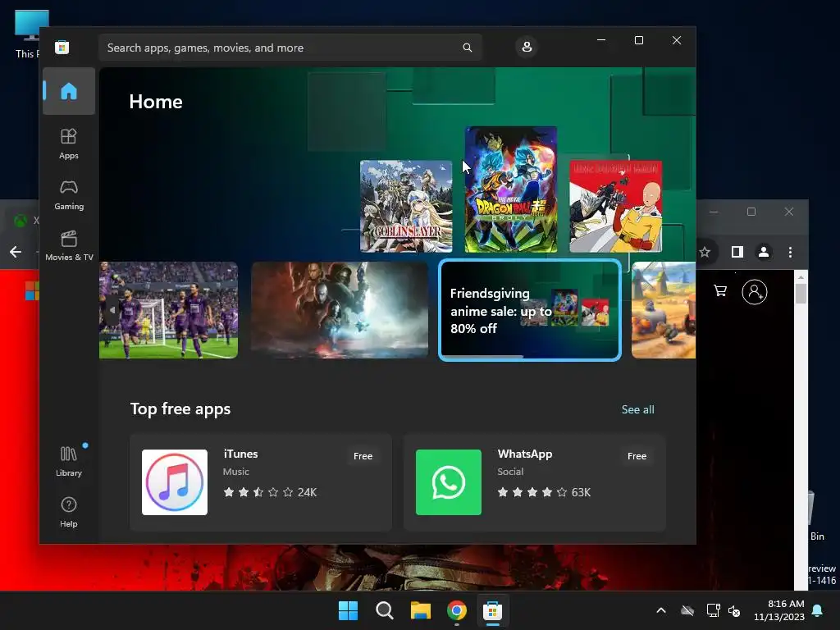The height and width of the screenshot is (630, 840).
Task: Open the Library in Store sidebar
Action: (x=69, y=461)
